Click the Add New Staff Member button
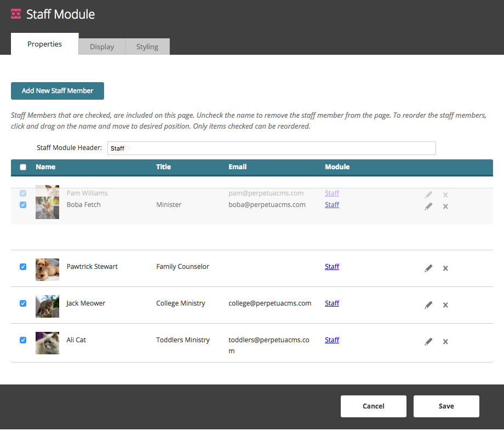Screen dimensions: 504x431 tap(58, 91)
